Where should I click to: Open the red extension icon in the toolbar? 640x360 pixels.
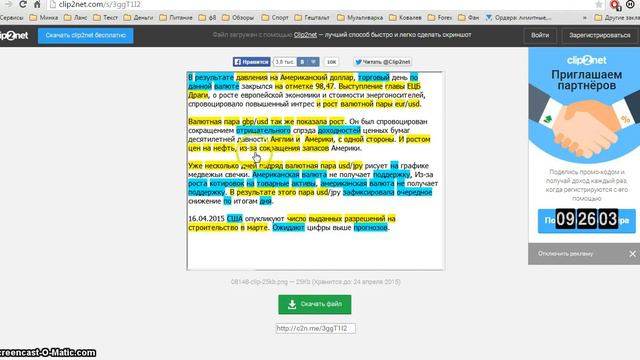[615, 5]
